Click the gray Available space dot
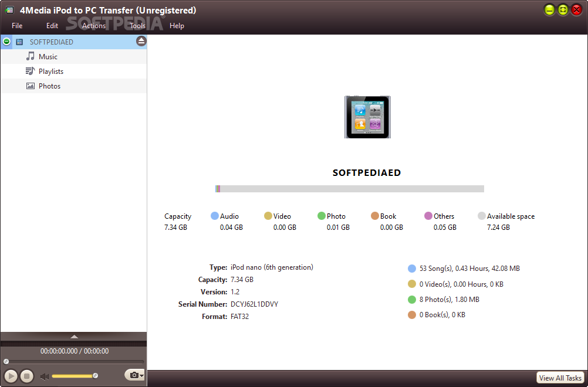 482,216
